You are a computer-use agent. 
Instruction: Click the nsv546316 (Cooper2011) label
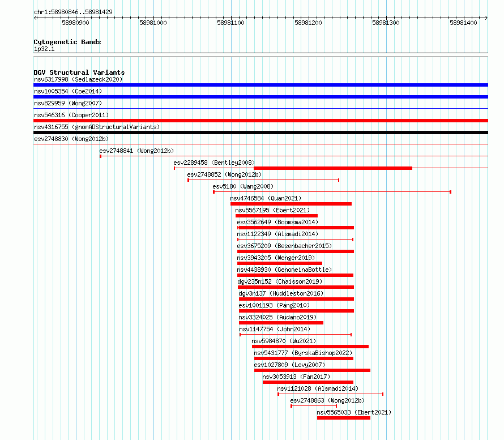point(71,115)
